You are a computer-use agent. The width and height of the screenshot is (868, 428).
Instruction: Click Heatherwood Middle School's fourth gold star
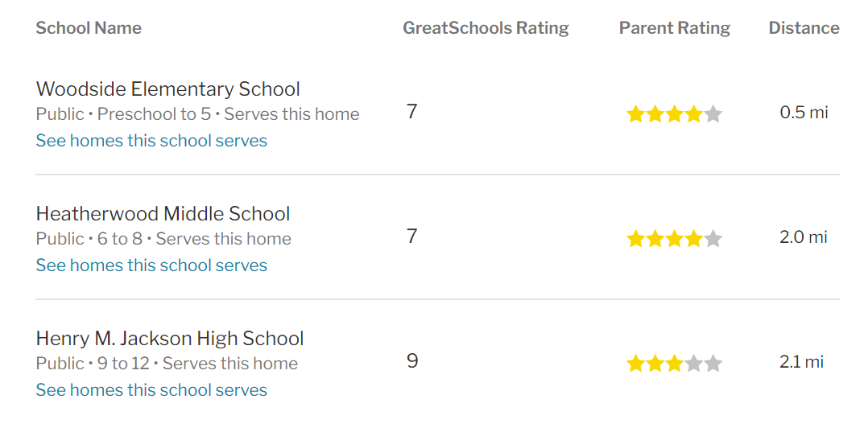coord(694,239)
